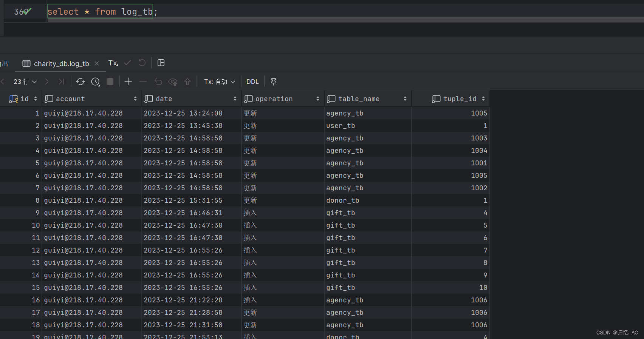
Task: Click the DDL button
Action: pyautogui.click(x=252, y=82)
